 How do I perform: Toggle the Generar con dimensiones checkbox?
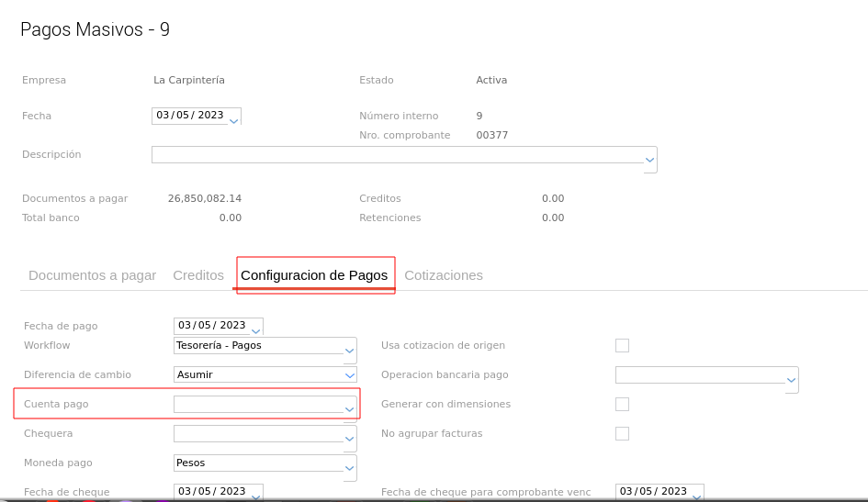[622, 404]
